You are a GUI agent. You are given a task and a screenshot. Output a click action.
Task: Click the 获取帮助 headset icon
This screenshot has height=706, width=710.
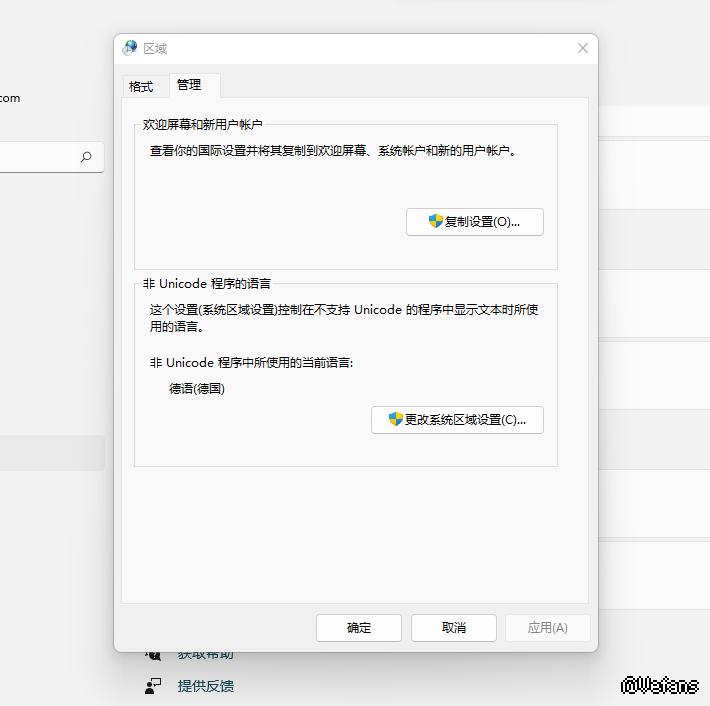click(153, 654)
